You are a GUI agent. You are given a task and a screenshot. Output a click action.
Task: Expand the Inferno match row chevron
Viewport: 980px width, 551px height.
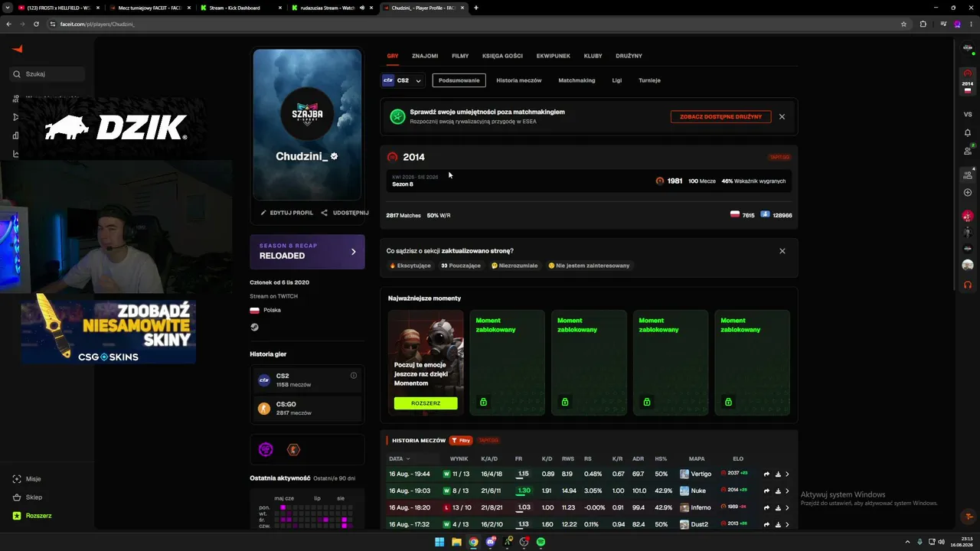[787, 507]
